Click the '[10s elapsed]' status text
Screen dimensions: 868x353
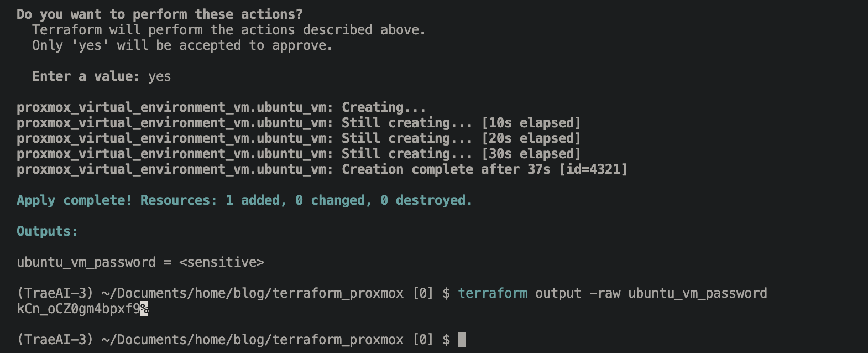[x=531, y=123]
